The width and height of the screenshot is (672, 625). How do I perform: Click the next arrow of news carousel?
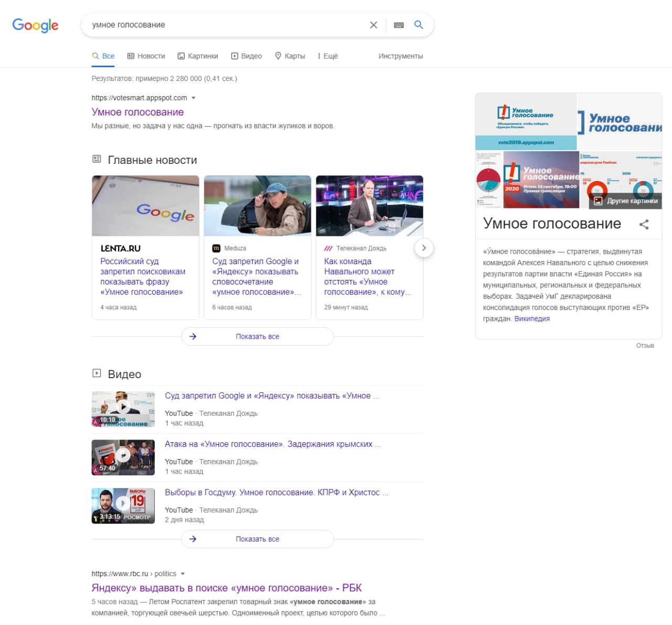pos(424,248)
